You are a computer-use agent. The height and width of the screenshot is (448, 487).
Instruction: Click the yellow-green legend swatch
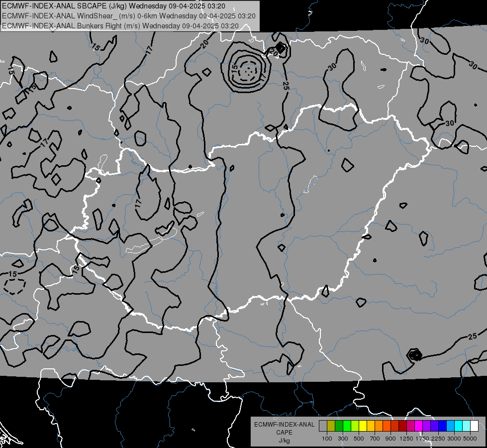click(355, 426)
